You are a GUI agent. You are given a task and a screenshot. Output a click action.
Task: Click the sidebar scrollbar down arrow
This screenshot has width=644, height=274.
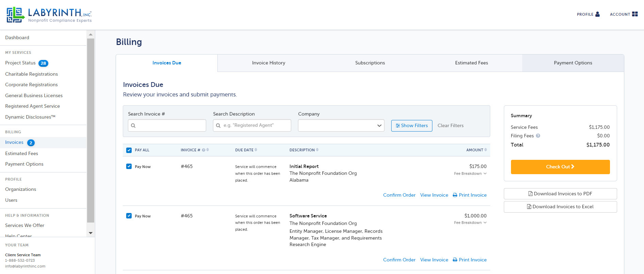[90, 233]
